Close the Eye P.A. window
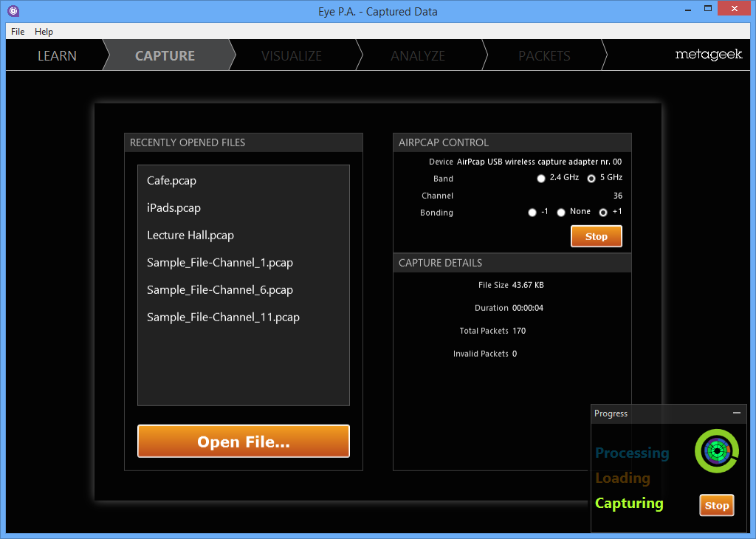The width and height of the screenshot is (756, 539). click(735, 9)
